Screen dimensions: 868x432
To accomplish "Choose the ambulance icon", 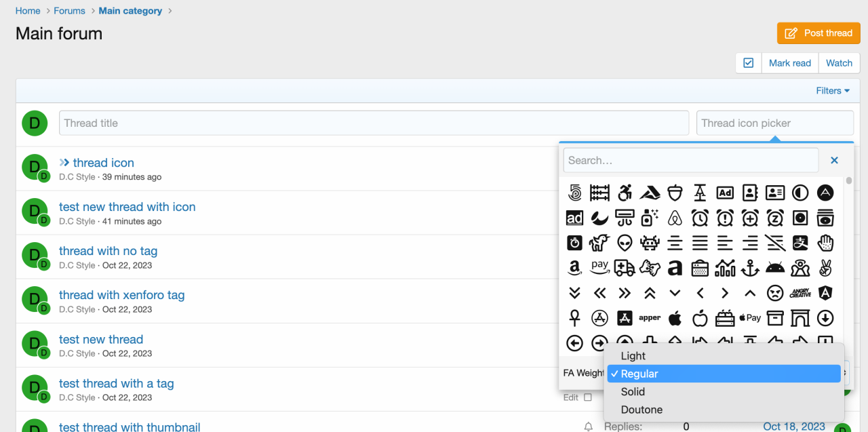I will (625, 268).
